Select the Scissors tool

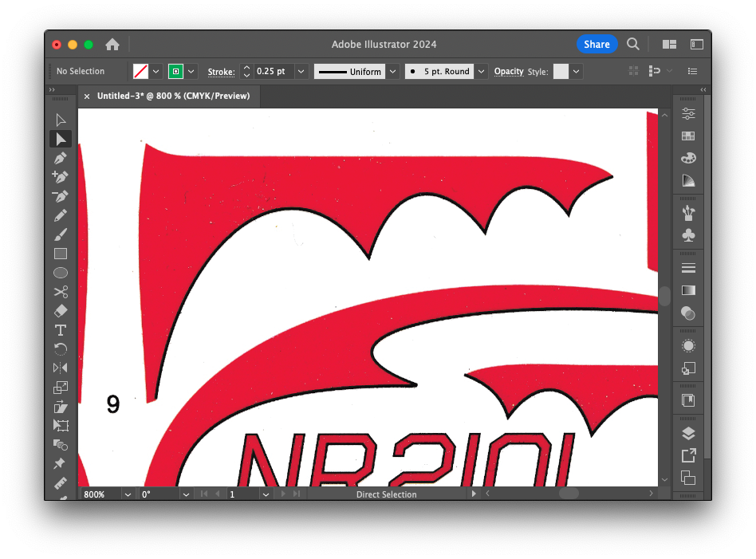coord(61,292)
